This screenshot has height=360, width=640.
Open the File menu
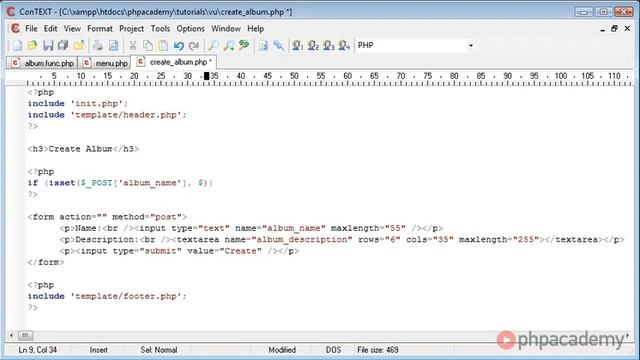[x=31, y=29]
